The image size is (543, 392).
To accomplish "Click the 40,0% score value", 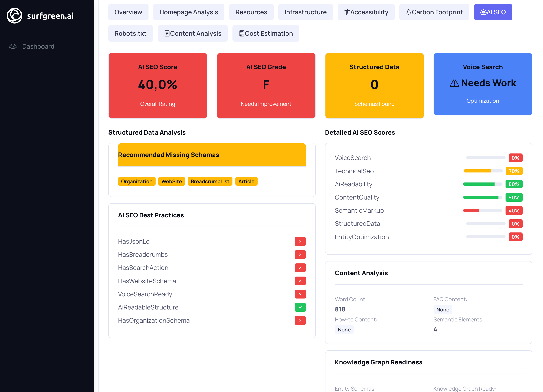I will click(x=158, y=84).
